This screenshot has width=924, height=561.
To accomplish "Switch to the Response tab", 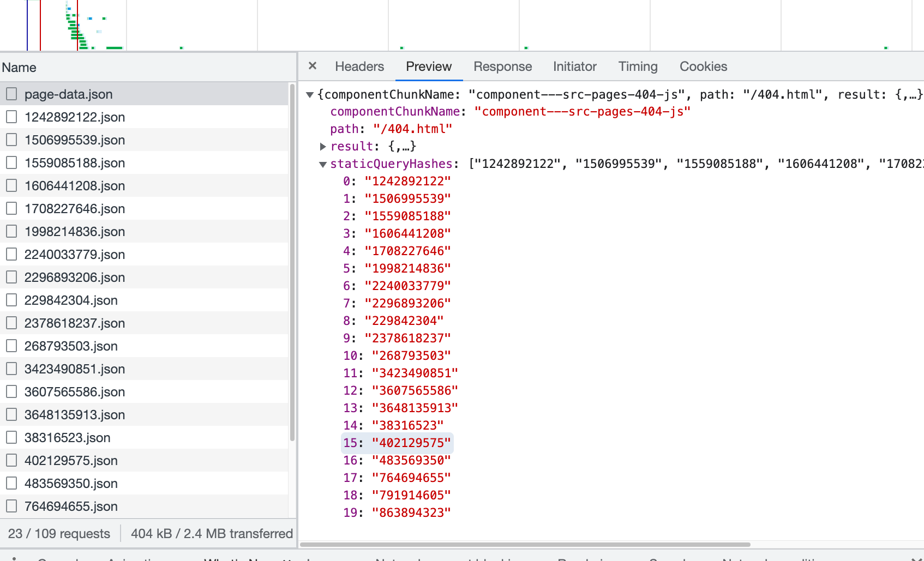I will click(502, 66).
